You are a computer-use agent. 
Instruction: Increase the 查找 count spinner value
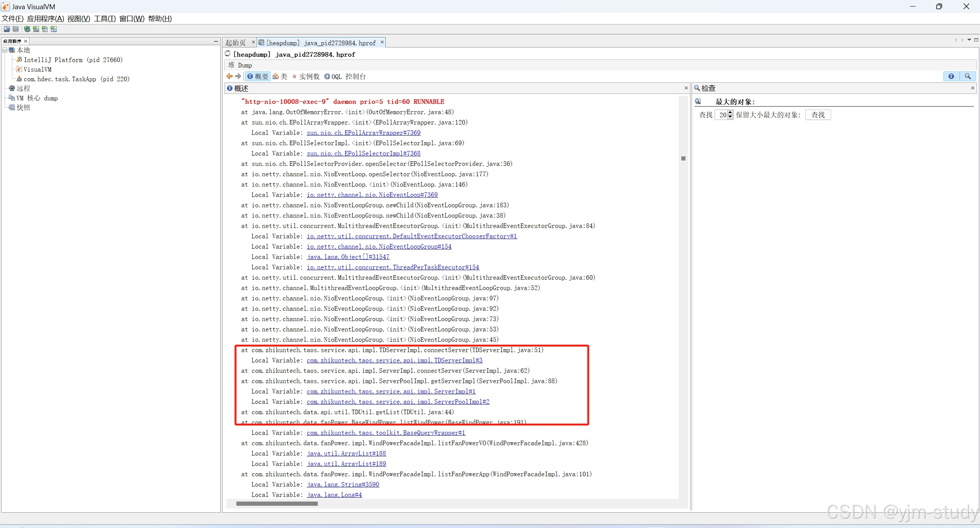[730, 113]
